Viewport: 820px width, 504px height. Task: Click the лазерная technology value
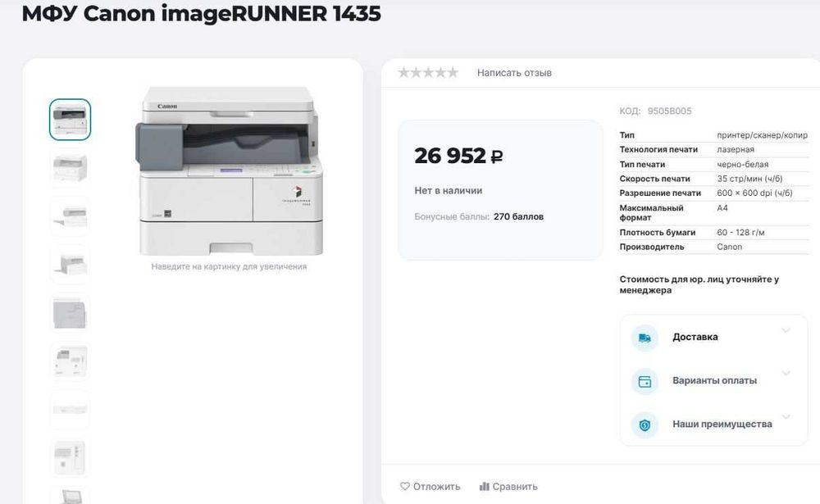coord(736,149)
